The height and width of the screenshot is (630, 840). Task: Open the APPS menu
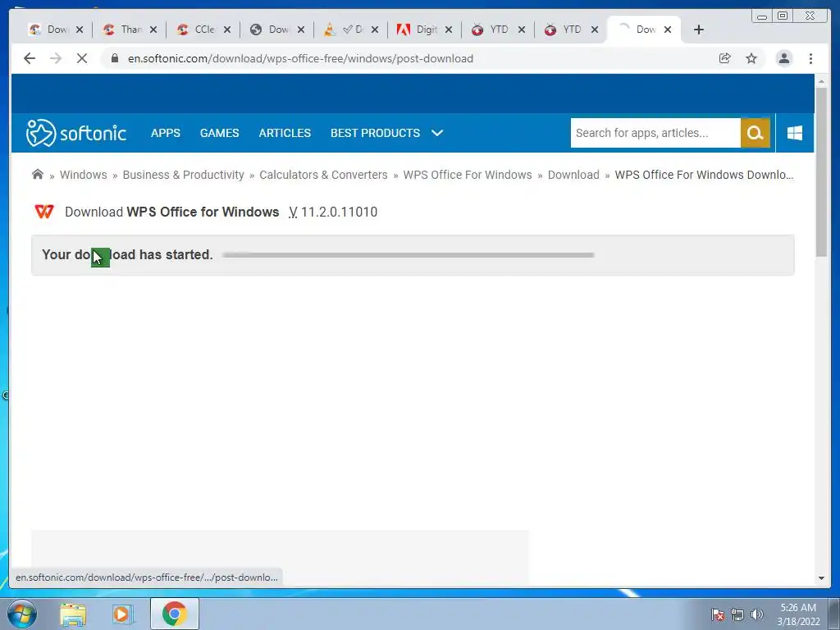pos(166,133)
